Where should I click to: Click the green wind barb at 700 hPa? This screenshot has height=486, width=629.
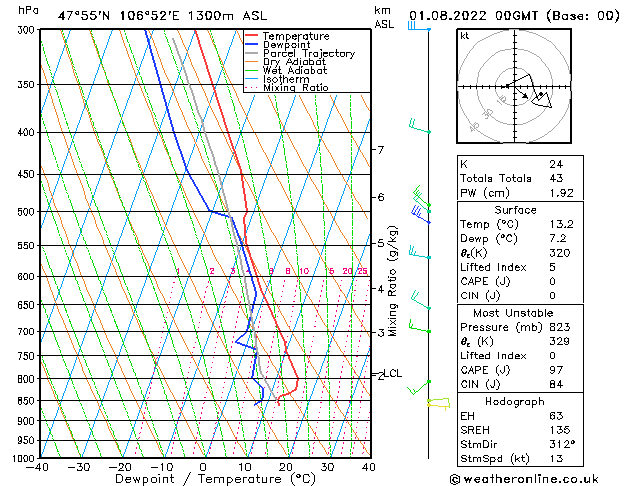[420, 326]
